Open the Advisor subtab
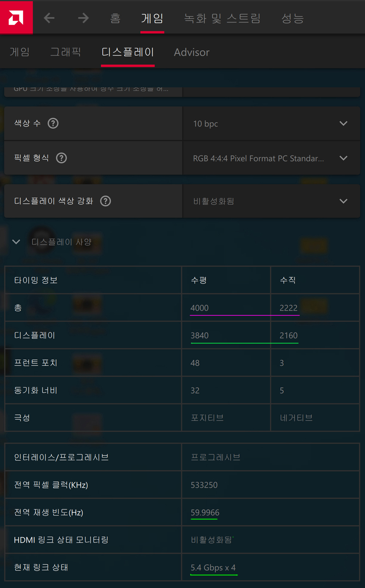Viewport: 365px width, 588px height. pos(191,52)
